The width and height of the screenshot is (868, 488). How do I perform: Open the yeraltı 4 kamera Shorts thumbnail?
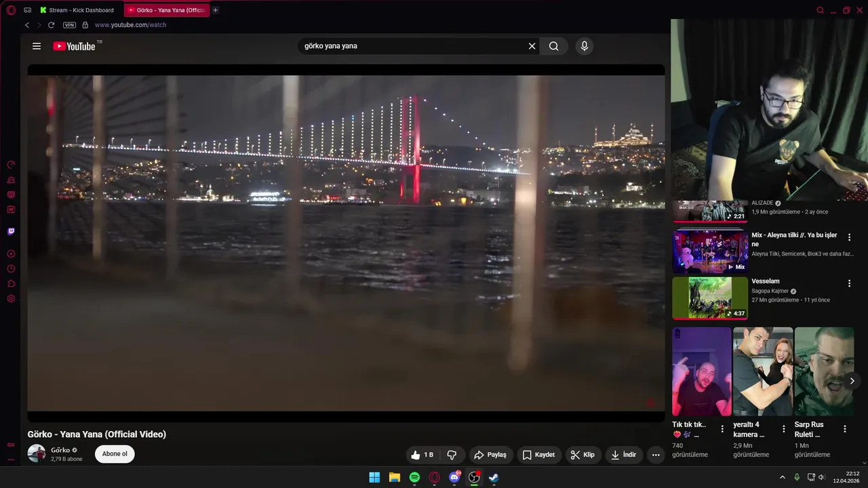pos(763,371)
